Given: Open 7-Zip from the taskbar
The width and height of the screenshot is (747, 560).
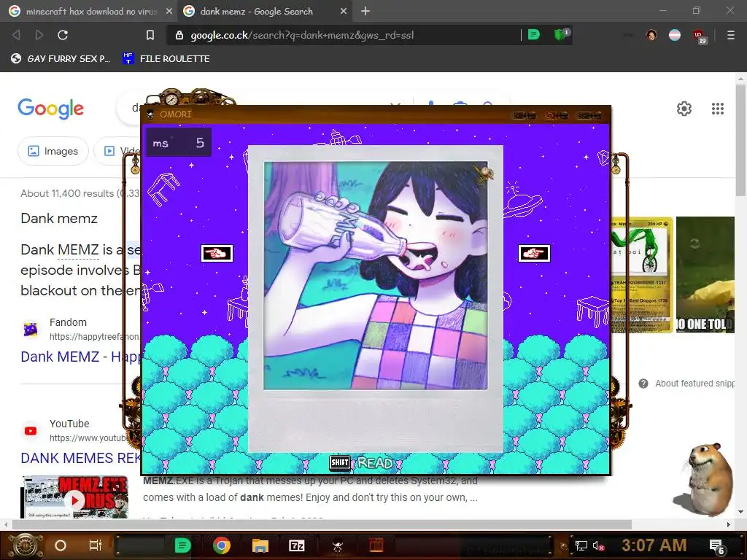Looking at the screenshot, I should (297, 545).
